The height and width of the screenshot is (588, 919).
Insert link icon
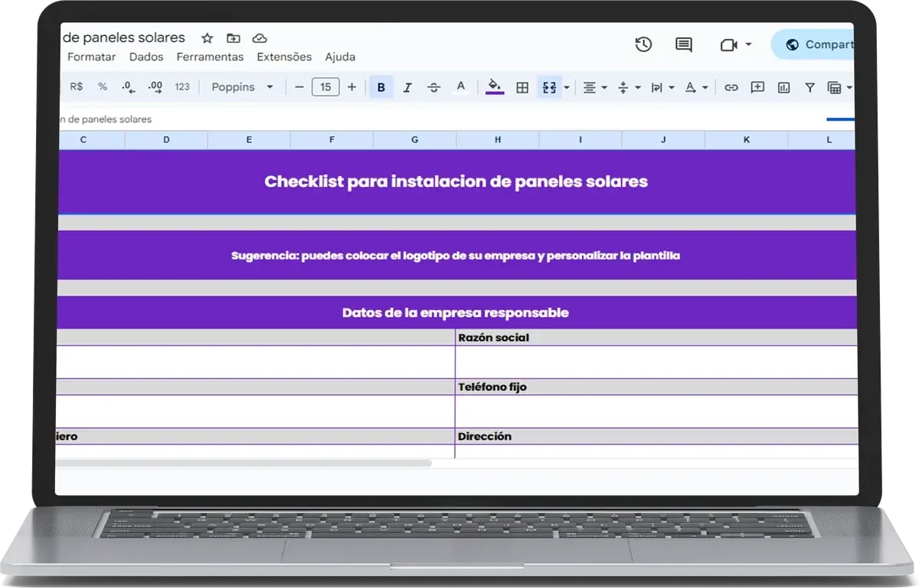(x=731, y=87)
